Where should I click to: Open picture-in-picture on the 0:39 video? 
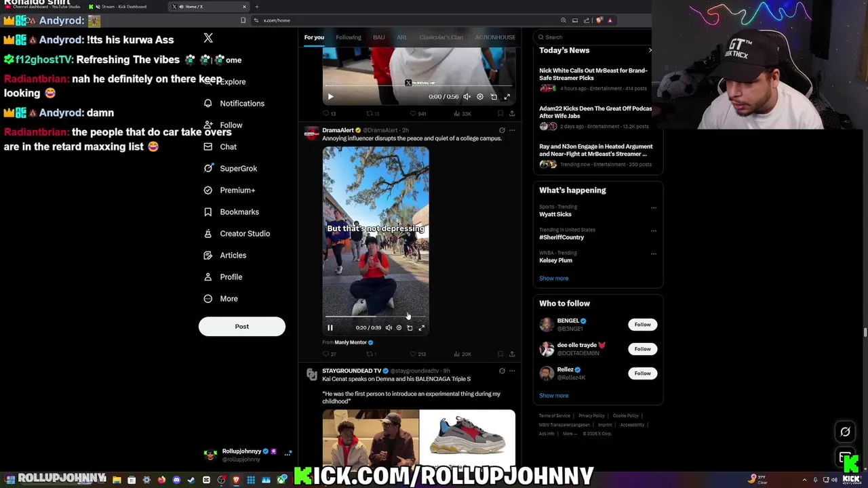410,327
